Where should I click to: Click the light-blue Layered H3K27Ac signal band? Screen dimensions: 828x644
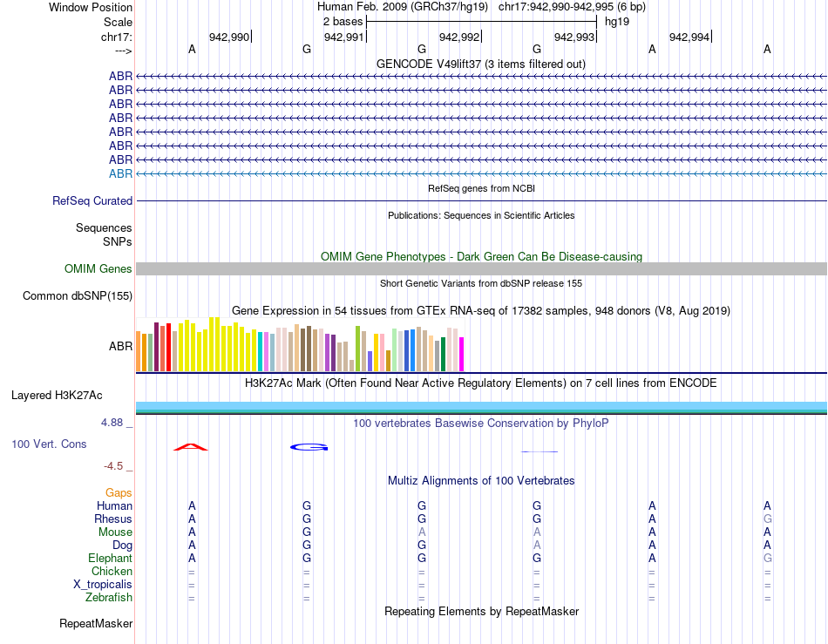point(481,406)
